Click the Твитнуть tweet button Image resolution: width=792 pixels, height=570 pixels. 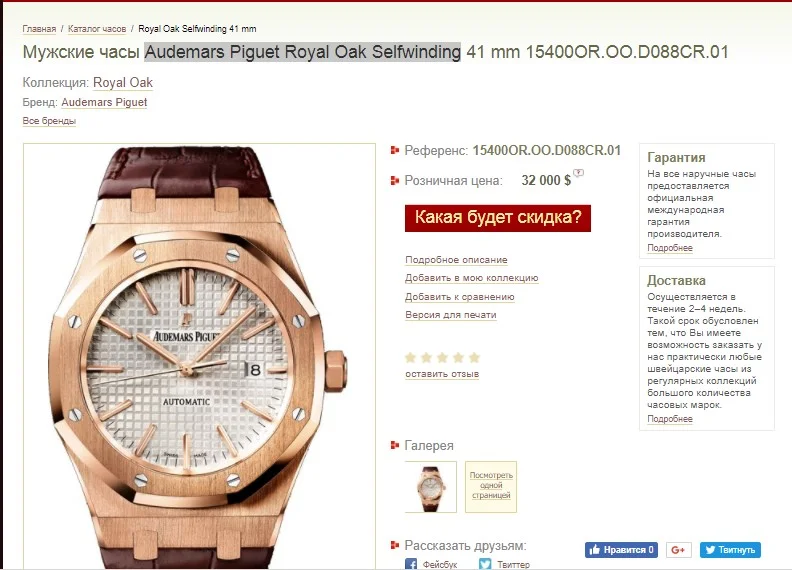pyautogui.click(x=730, y=550)
